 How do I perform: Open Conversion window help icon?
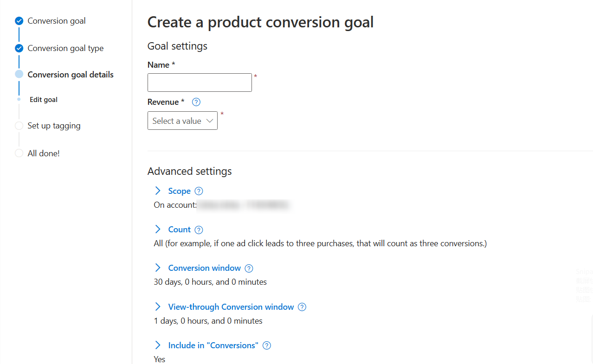point(249,268)
